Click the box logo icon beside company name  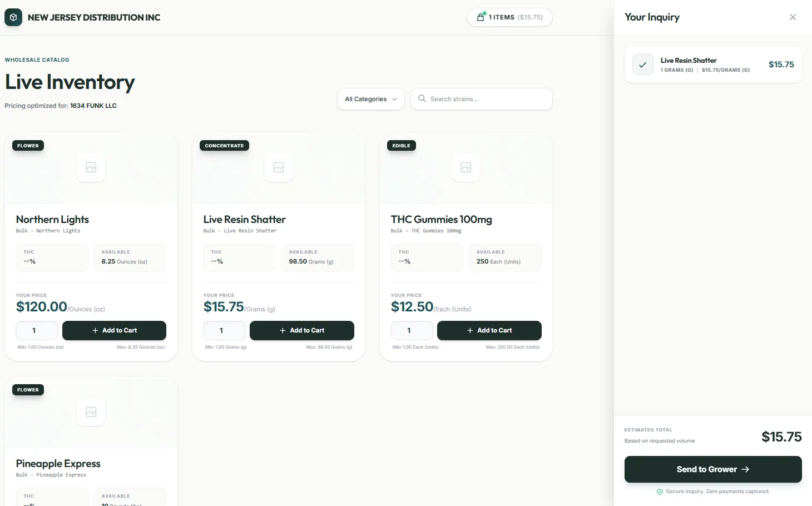click(13, 17)
